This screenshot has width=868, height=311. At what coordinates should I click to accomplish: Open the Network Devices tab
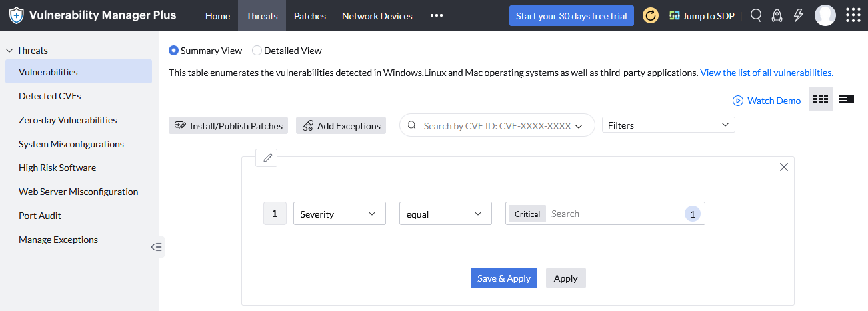click(377, 15)
